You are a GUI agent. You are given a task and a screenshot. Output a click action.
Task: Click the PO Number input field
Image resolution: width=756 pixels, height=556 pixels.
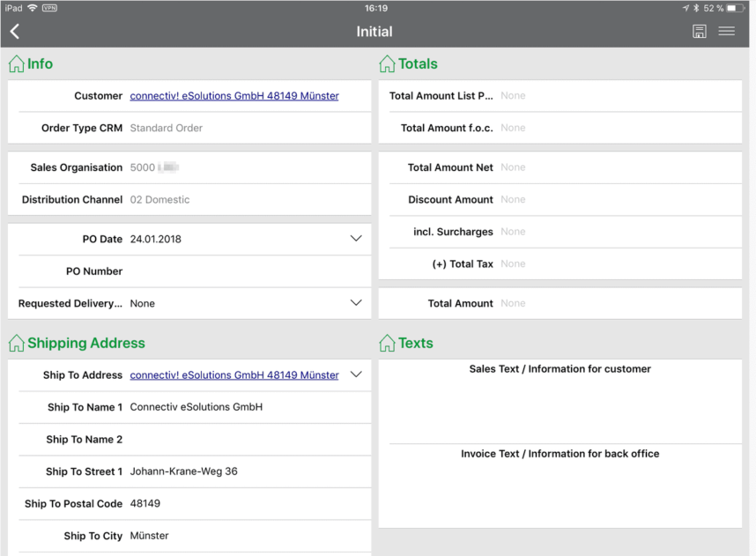pos(245,271)
